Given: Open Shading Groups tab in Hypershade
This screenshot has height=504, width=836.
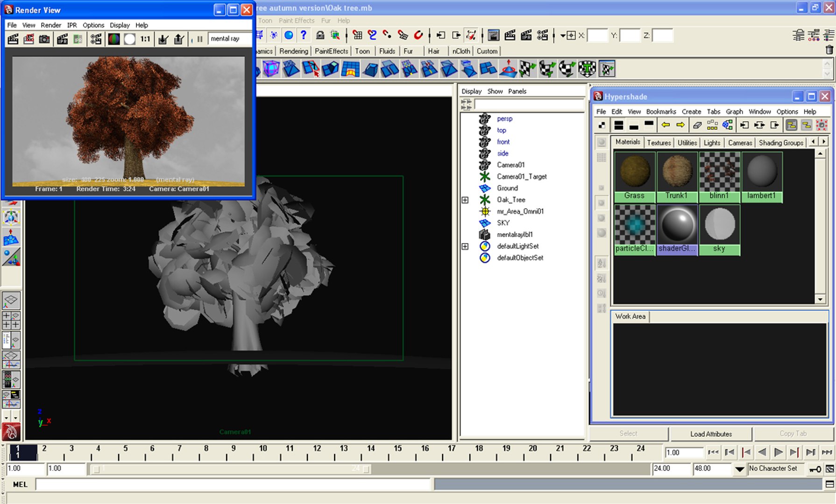Looking at the screenshot, I should pyautogui.click(x=781, y=143).
